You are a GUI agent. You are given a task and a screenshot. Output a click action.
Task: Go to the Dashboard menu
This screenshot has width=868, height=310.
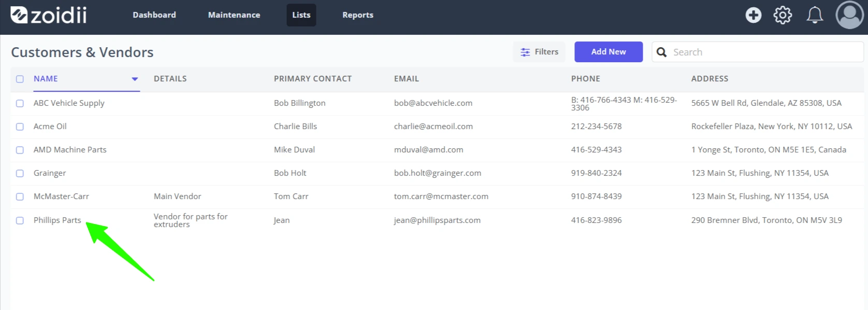coord(154,15)
